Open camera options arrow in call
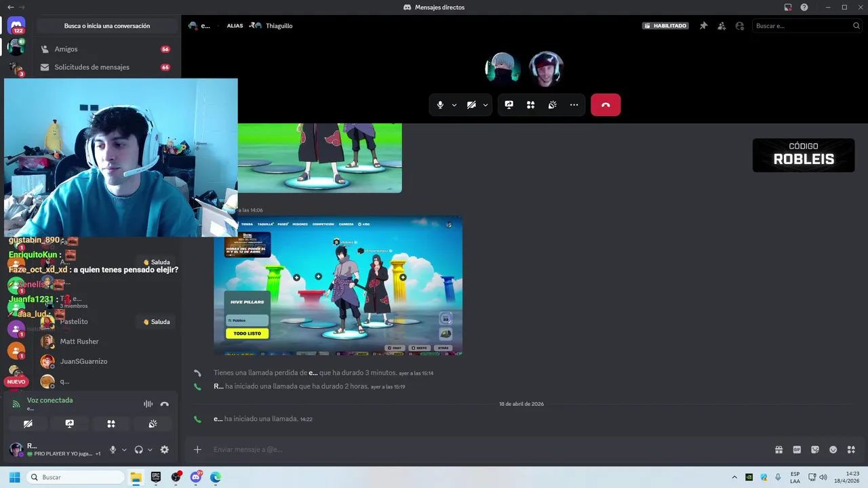868x488 pixels. [486, 105]
